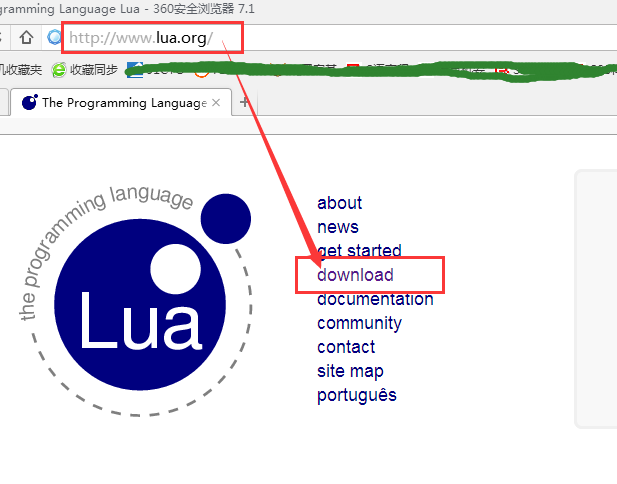The height and width of the screenshot is (484, 617).
Task: Open the community link
Action: pyautogui.click(x=359, y=323)
